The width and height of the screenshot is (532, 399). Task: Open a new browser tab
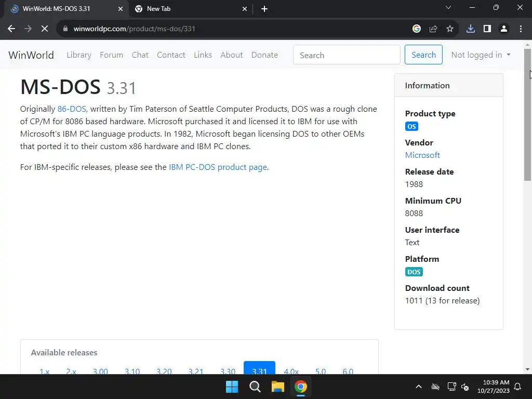coord(264,9)
